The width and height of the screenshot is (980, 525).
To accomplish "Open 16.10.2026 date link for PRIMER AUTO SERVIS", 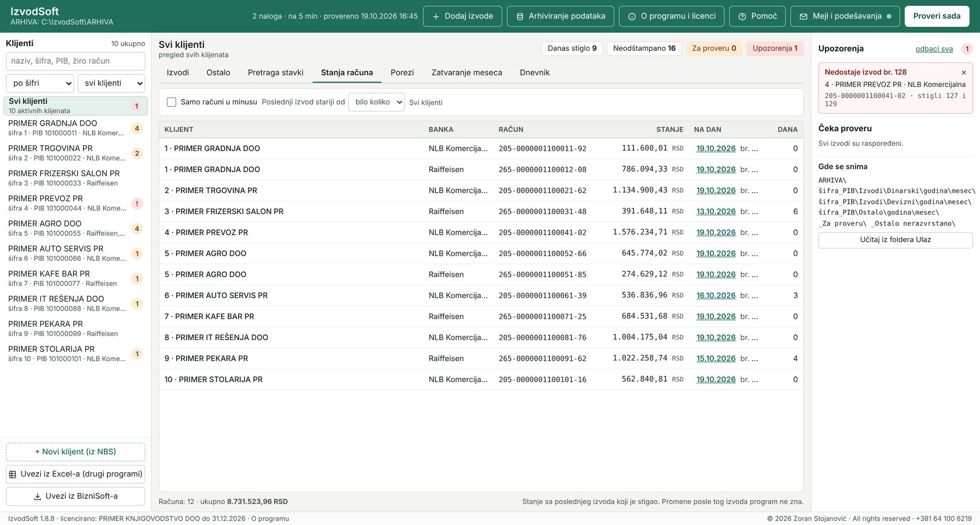I will tap(716, 296).
